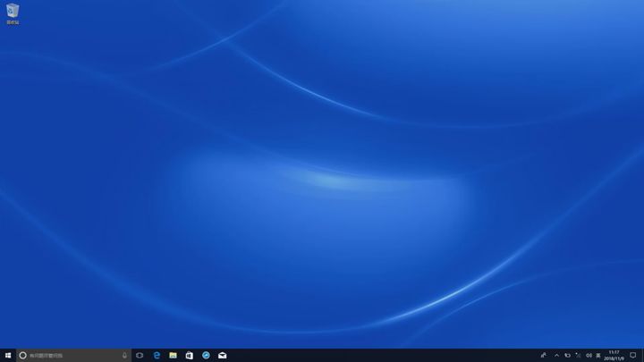Open the network status tray icon
Screen dimensions: 644x362
coord(579,356)
